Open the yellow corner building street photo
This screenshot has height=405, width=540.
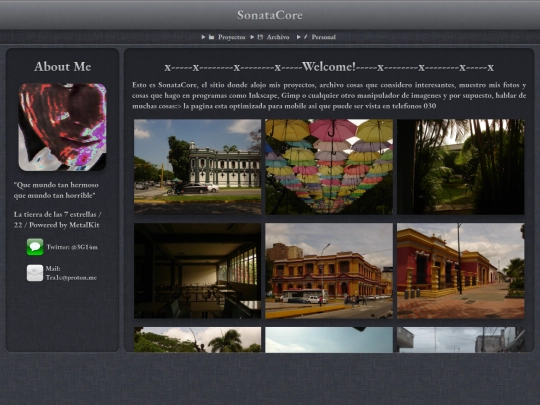point(329,271)
